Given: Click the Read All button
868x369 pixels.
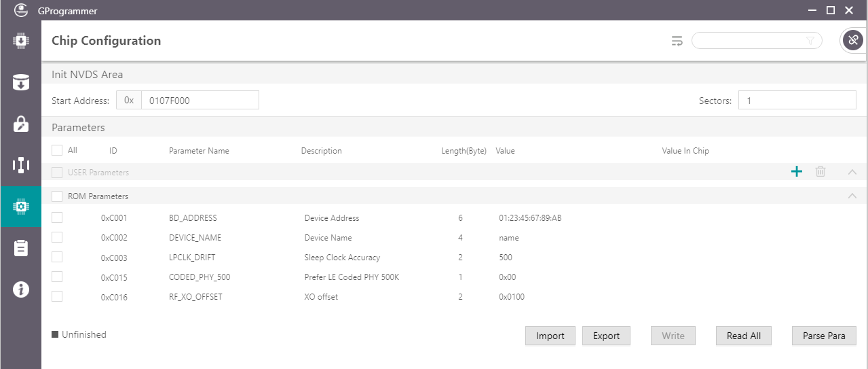Looking at the screenshot, I should 743,336.
